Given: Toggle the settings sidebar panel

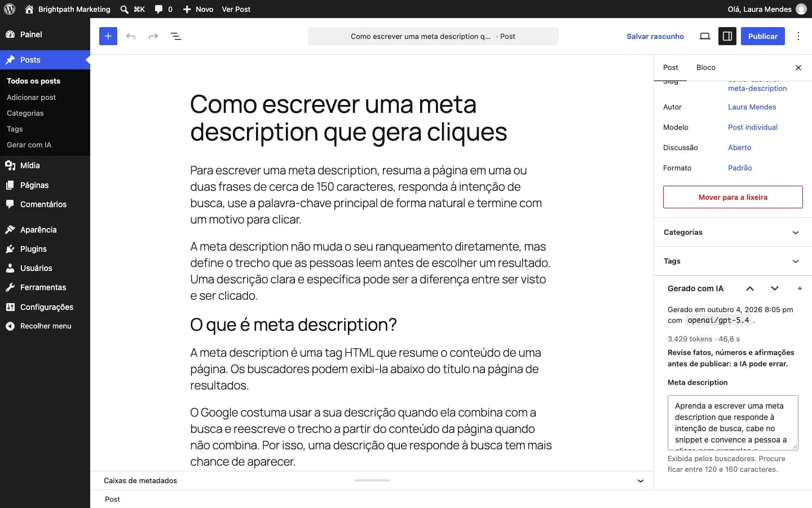Looking at the screenshot, I should [x=727, y=36].
